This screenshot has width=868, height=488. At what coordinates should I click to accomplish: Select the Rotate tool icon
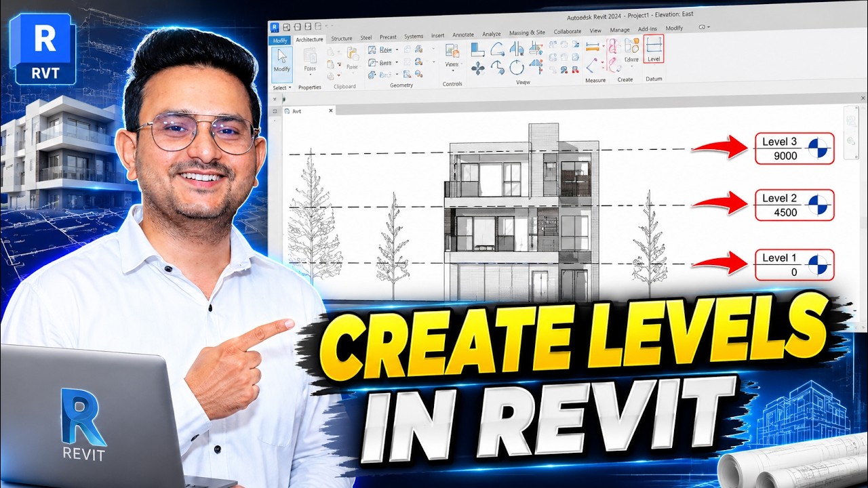(x=517, y=68)
